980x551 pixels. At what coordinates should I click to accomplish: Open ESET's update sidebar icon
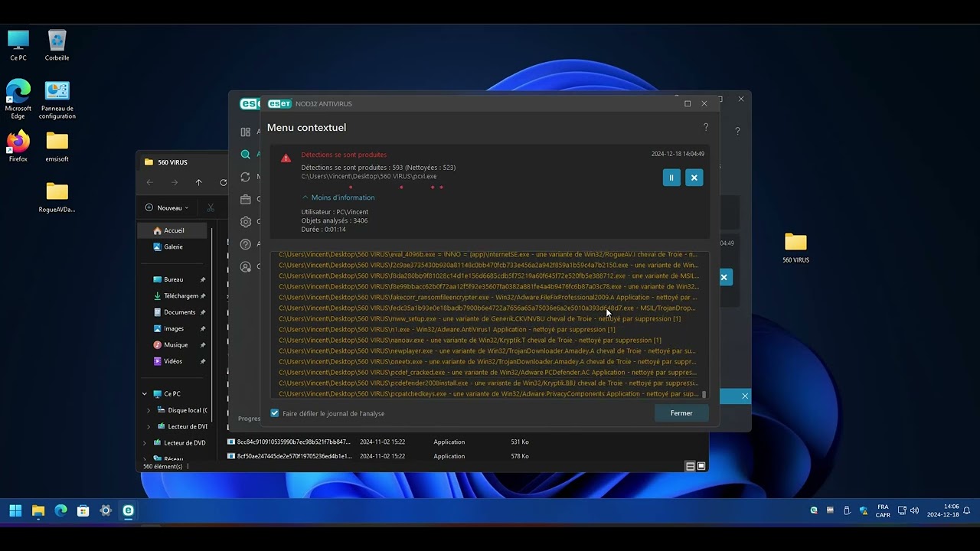245,177
